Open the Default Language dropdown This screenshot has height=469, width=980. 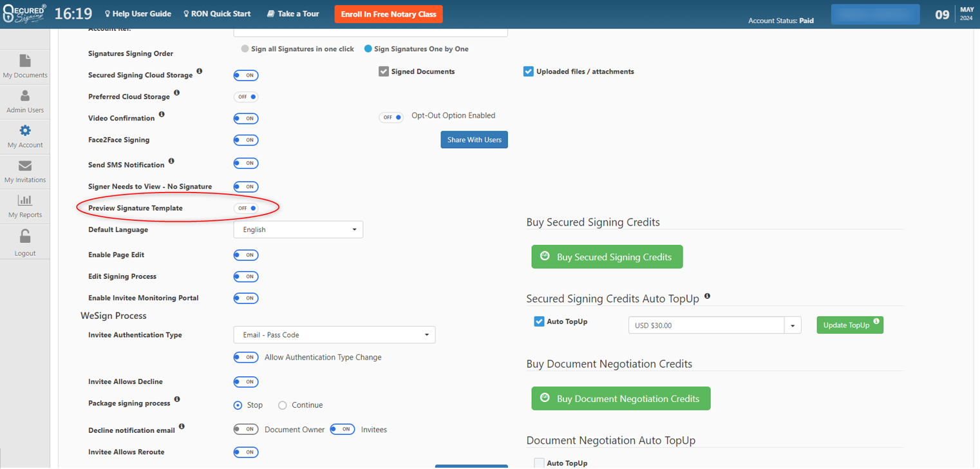click(297, 229)
